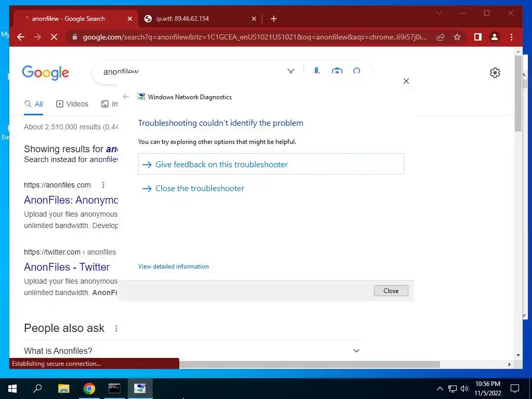Open Google quick settings gear
Screen dimensions: 532x399
click(495, 73)
